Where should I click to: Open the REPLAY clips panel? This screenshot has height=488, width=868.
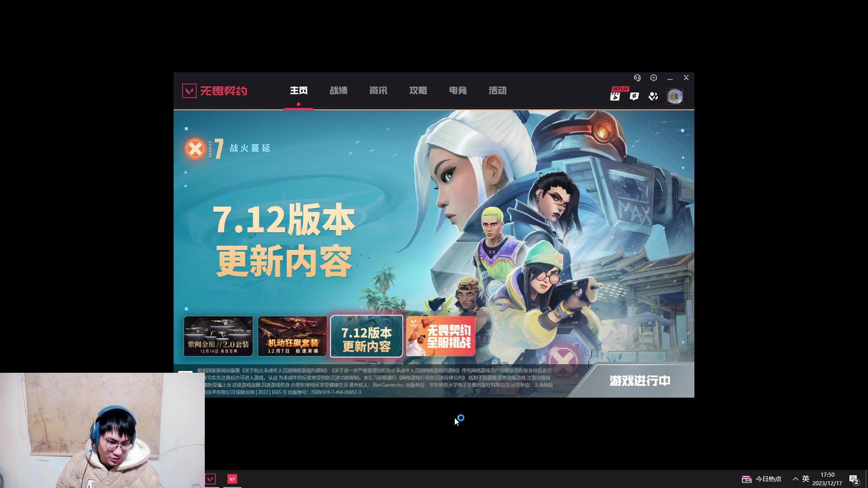615,96
